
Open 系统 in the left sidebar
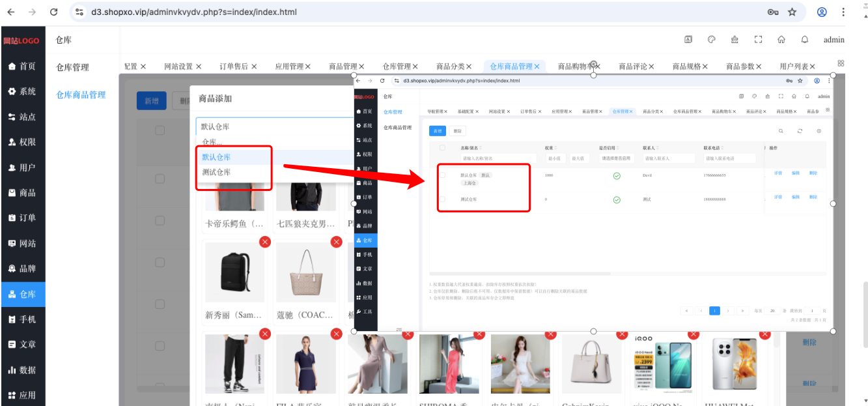(23, 91)
